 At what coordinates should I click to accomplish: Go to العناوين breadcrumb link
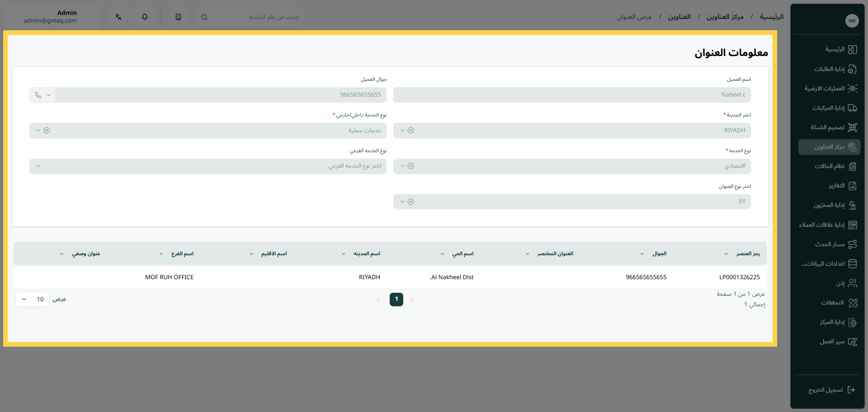coord(679,17)
